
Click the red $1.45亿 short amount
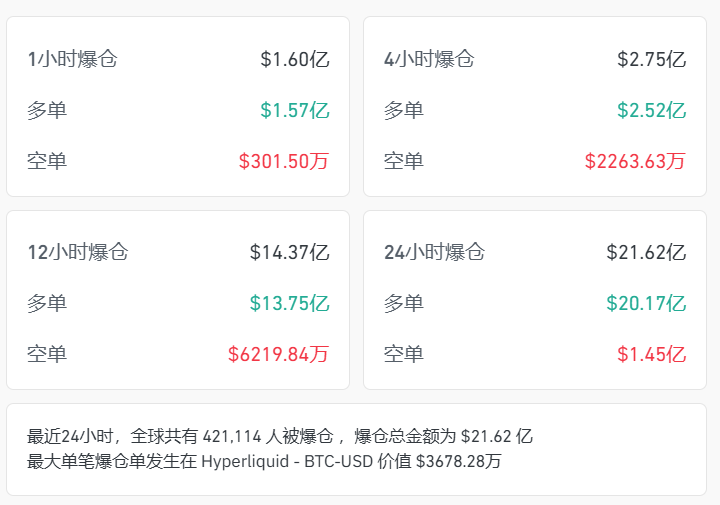651,354
